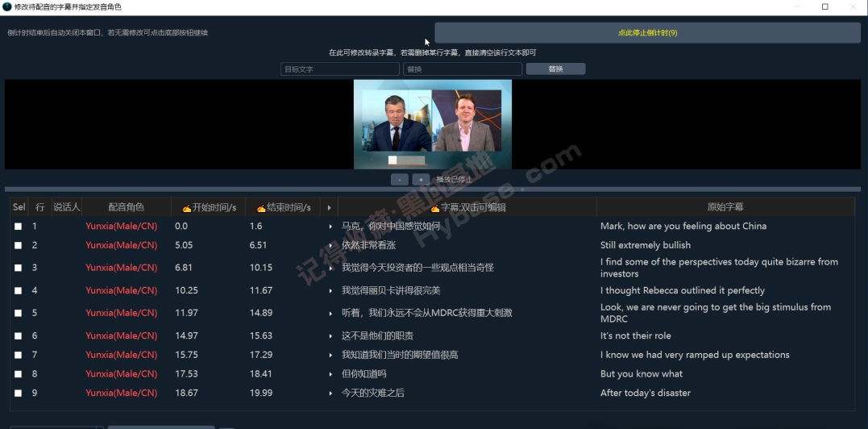Select subtitle 但你知道吗
The image size is (868, 429).
point(364,374)
